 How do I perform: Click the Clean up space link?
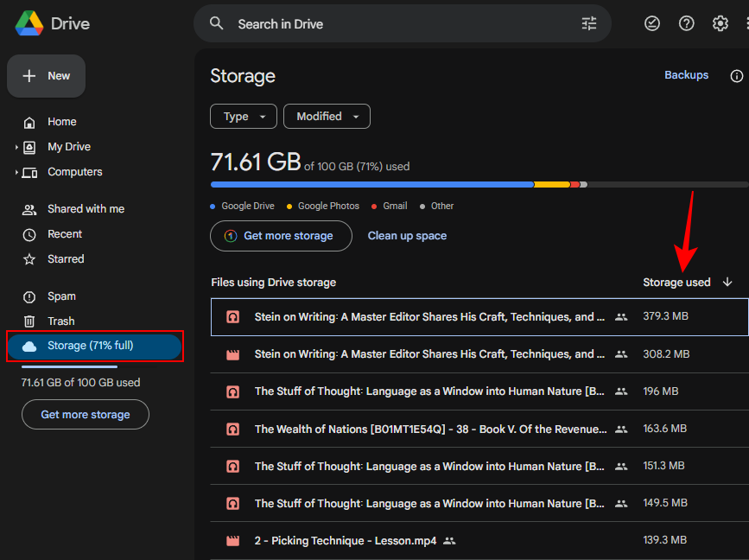[x=407, y=236]
